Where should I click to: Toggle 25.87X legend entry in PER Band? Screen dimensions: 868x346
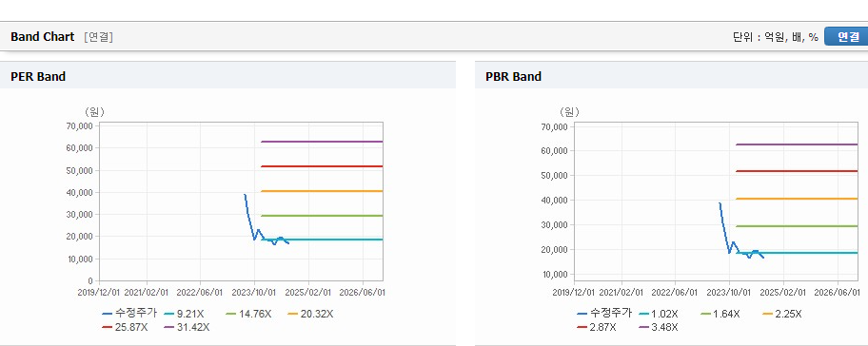125,327
